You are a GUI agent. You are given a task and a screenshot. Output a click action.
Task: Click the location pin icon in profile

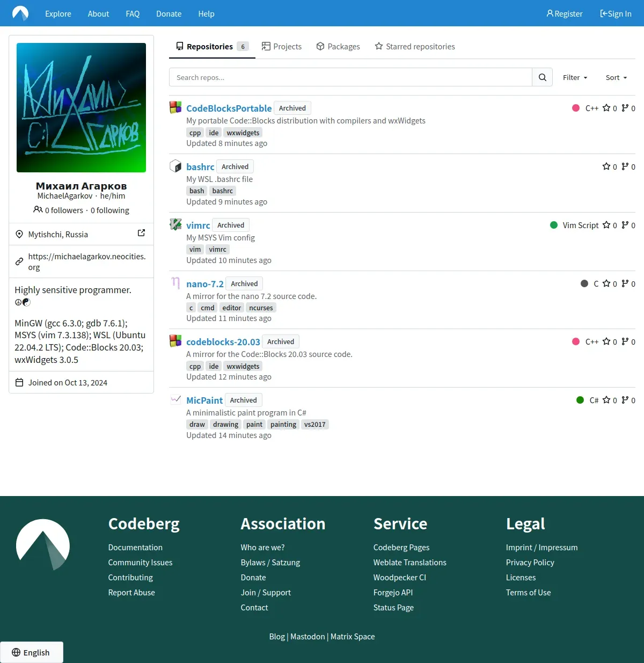[x=19, y=234]
